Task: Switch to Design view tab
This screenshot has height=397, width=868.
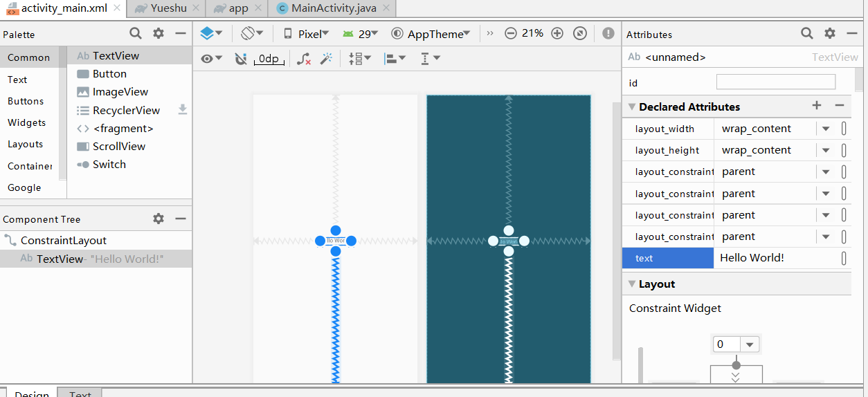Action: coord(32,393)
